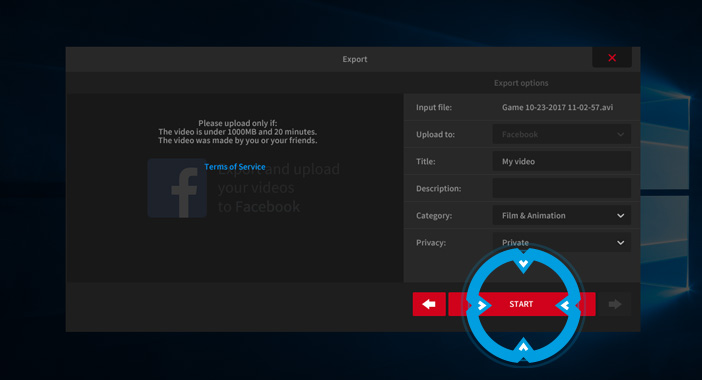Click the Facebook logo icon
The width and height of the screenshot is (702, 380).
pyautogui.click(x=177, y=188)
